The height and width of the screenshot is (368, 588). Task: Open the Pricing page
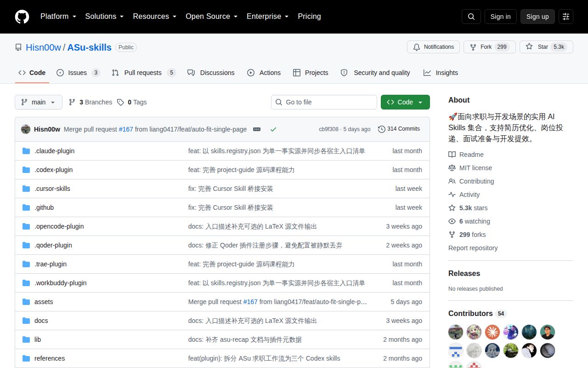click(x=309, y=17)
